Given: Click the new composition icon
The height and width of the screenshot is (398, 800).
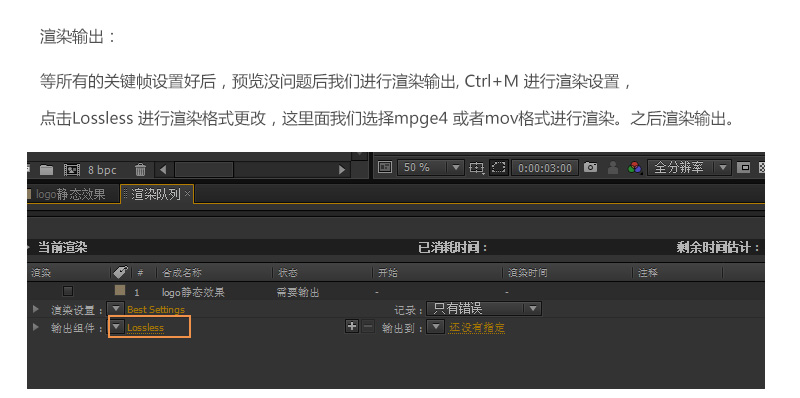Looking at the screenshot, I should coord(71,169).
